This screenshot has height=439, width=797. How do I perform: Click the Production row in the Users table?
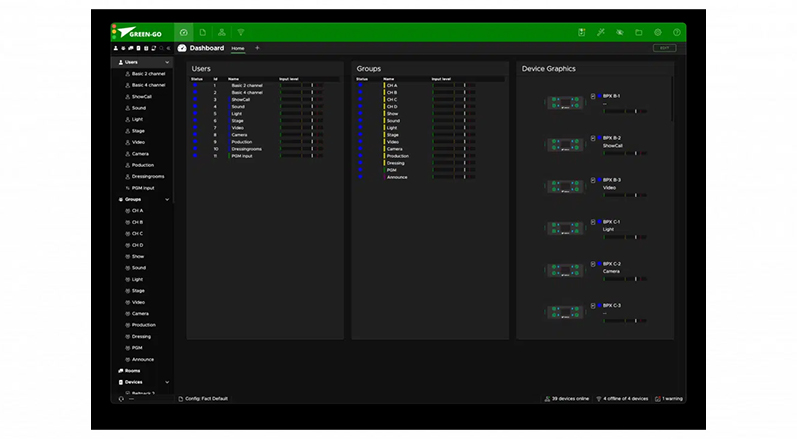point(265,142)
